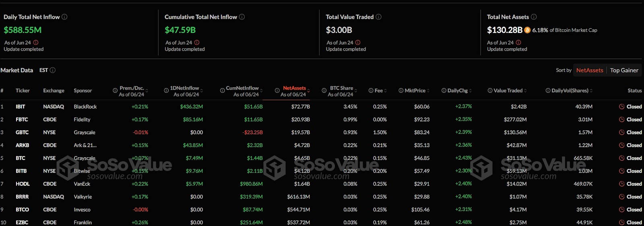Open the BITB ticker row
This screenshot has width=644, height=226.
322,171
